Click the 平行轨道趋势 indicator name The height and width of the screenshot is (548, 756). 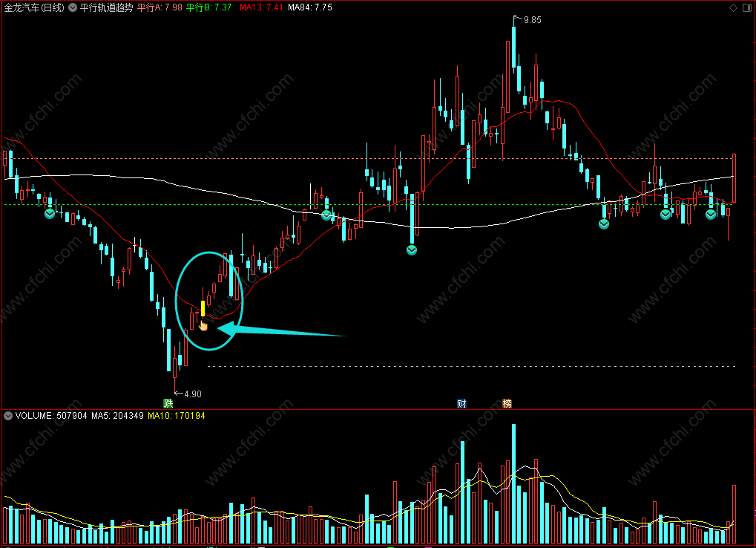coord(106,7)
